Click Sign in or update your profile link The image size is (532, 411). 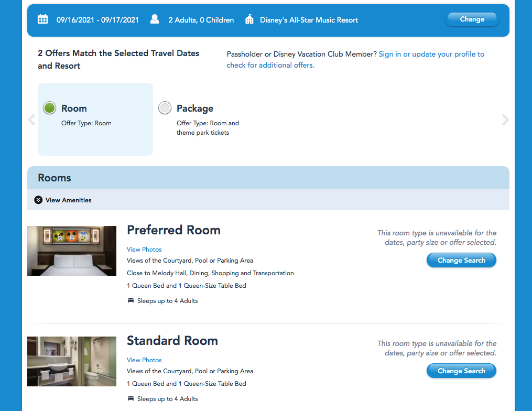pos(431,54)
